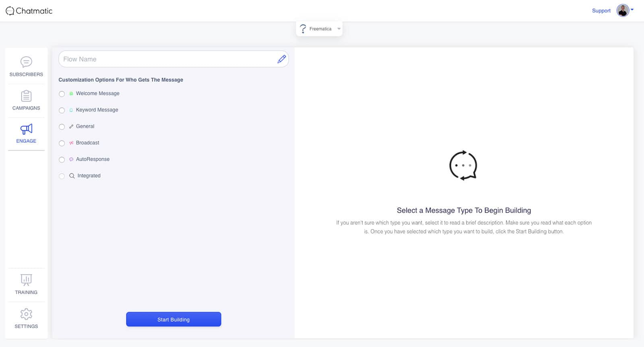Click the question mark page icon

(303, 29)
